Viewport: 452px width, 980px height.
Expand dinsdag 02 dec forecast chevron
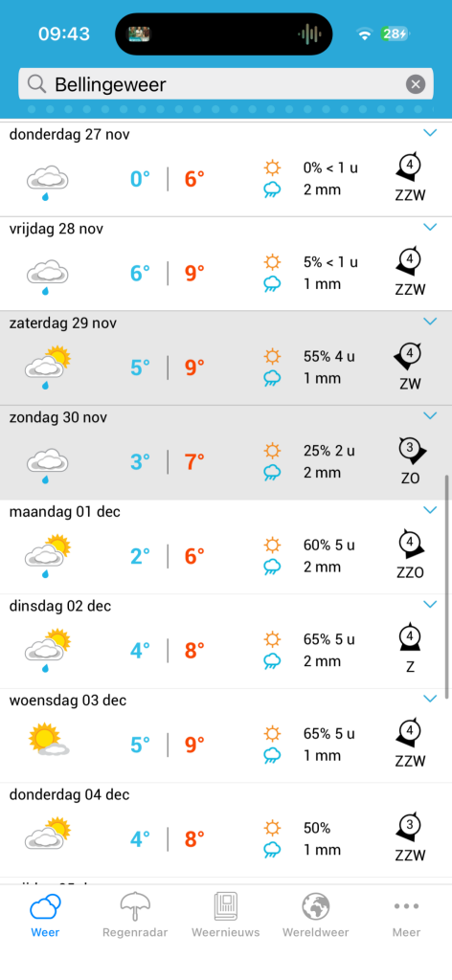coord(429,605)
